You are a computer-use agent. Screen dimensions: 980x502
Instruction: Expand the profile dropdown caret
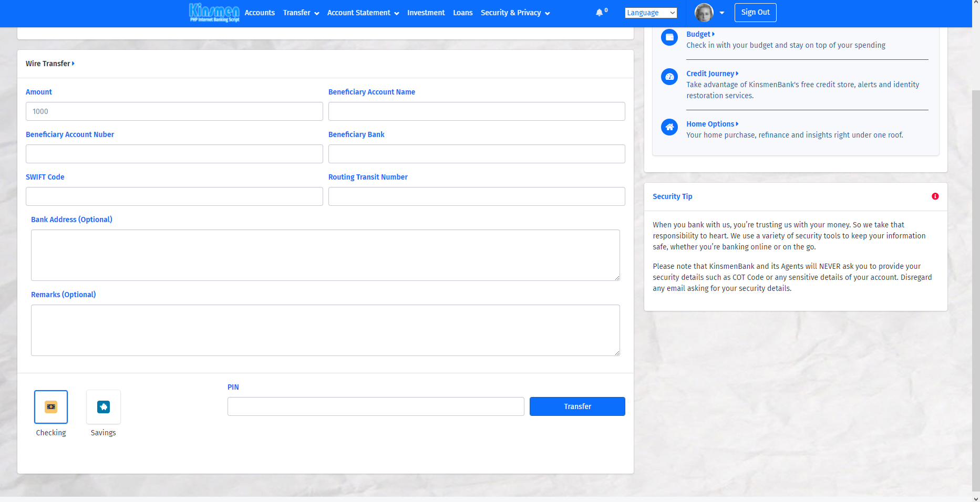pyautogui.click(x=721, y=13)
